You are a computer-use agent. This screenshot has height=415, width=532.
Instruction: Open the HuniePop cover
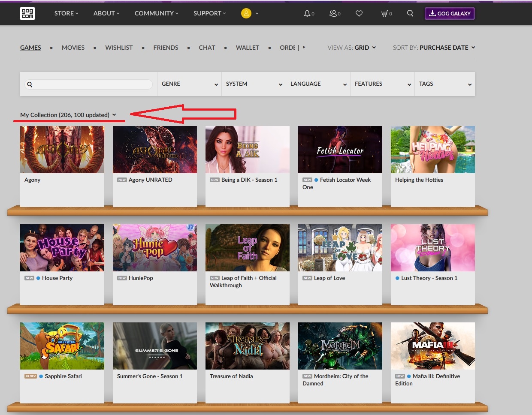click(155, 248)
